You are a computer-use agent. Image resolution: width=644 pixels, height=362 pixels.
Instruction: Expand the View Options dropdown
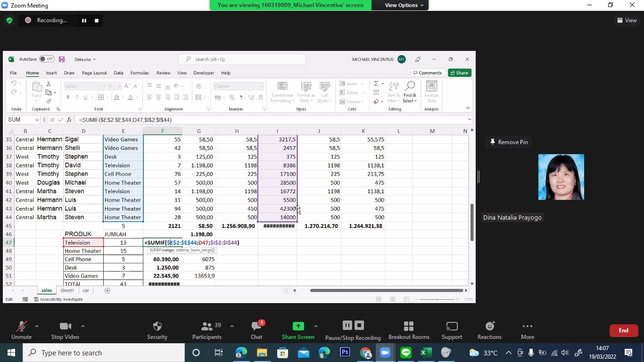pos(404,5)
